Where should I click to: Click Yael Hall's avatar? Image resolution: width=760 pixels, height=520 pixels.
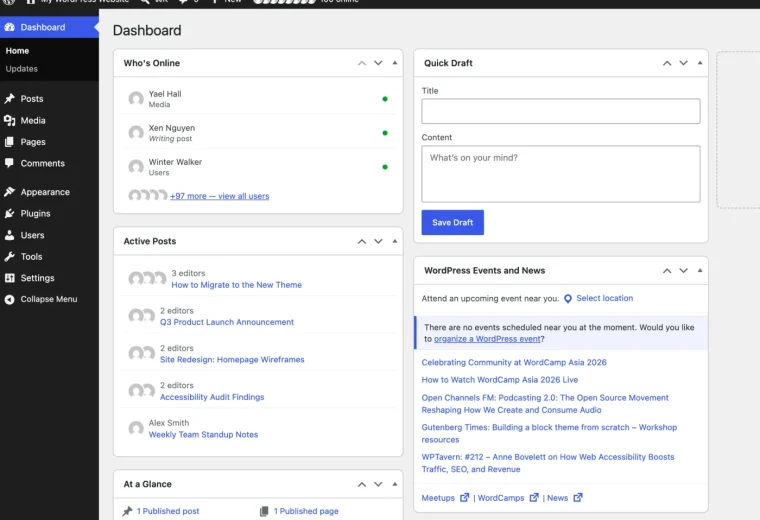[136, 99]
